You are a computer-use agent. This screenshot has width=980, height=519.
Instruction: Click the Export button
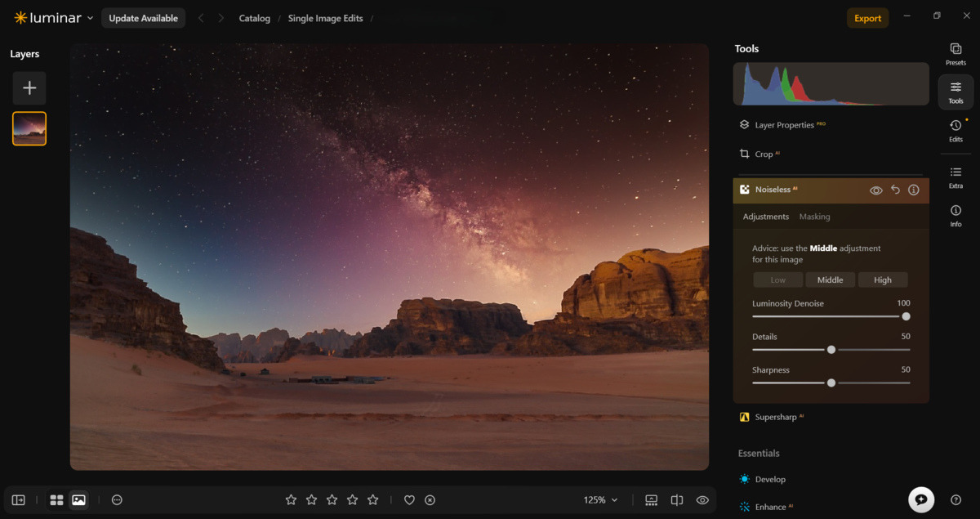pos(867,18)
